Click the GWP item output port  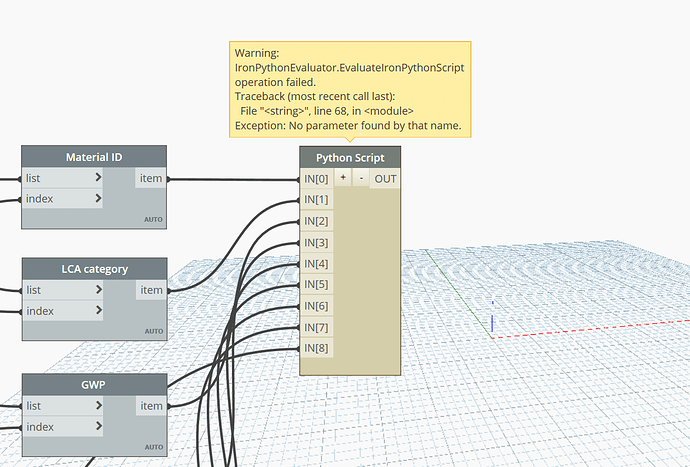[x=151, y=406]
